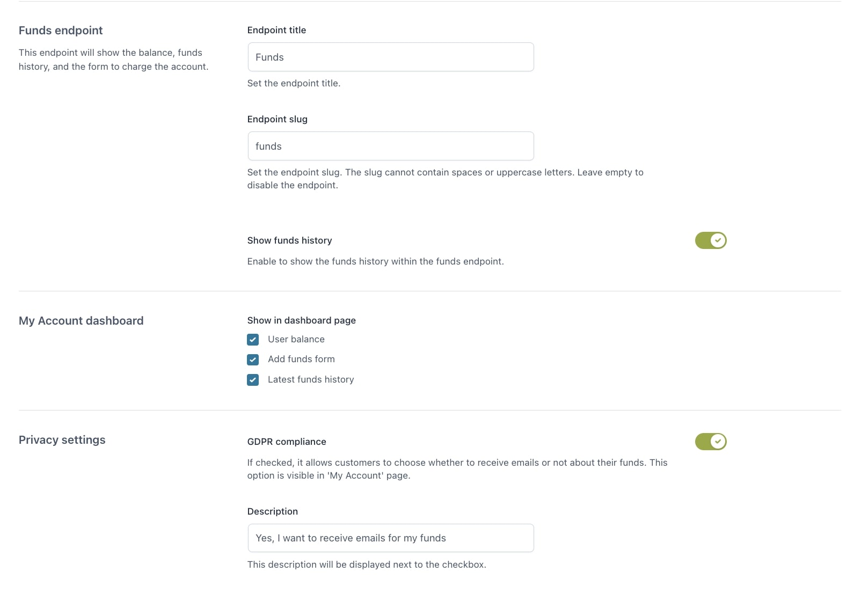Click the 'Set the endpoint title.' help text
Viewport: 861px width, 616px height.
[x=294, y=83]
